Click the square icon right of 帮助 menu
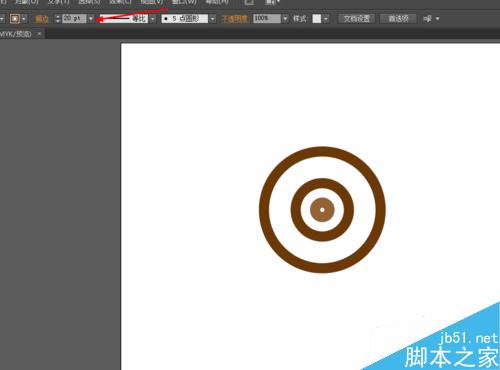This screenshot has height=370, width=500. (x=249, y=2)
